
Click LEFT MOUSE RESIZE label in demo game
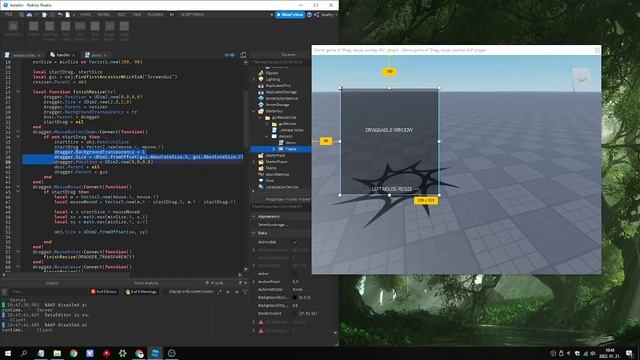(x=392, y=189)
